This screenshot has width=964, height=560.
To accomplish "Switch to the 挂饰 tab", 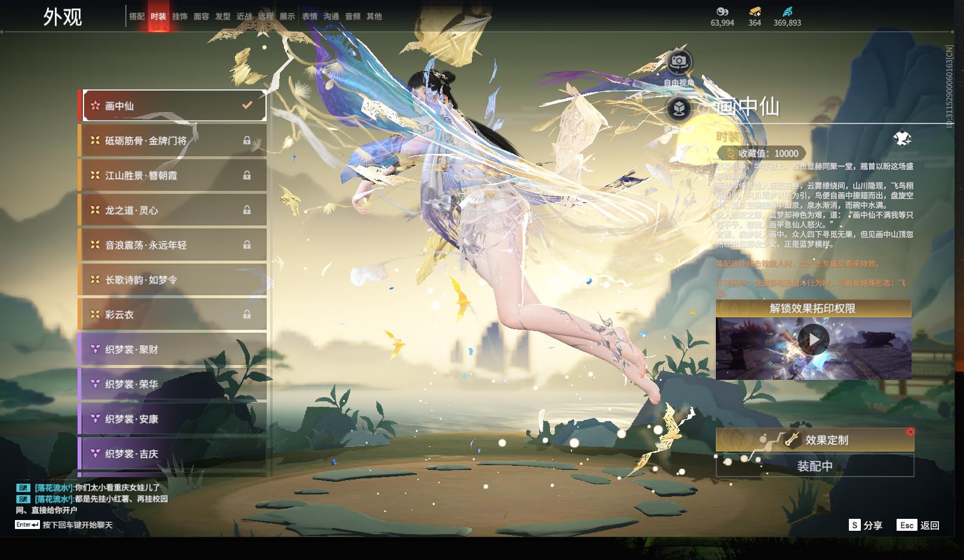I will 180,17.
